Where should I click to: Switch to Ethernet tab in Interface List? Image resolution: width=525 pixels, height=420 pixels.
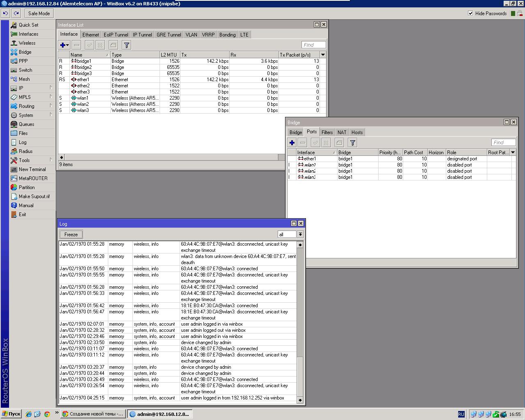click(91, 35)
